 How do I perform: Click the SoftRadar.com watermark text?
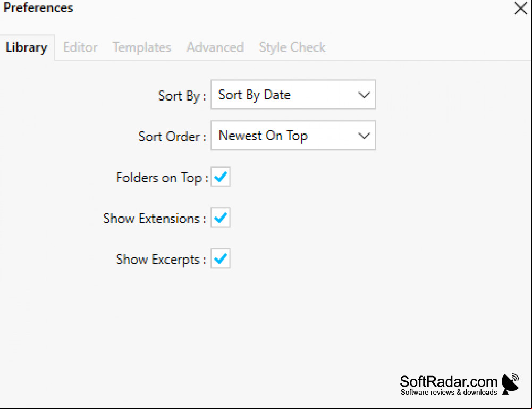click(x=449, y=382)
